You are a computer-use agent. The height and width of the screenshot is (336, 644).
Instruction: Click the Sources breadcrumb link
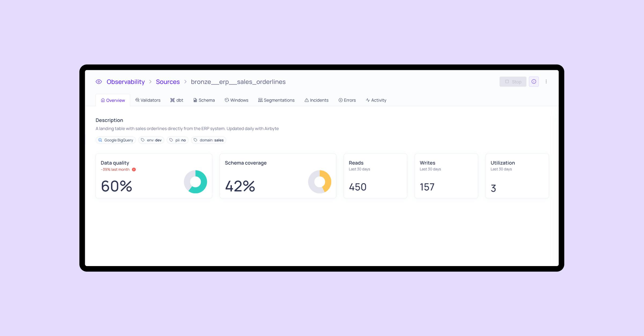(168, 81)
